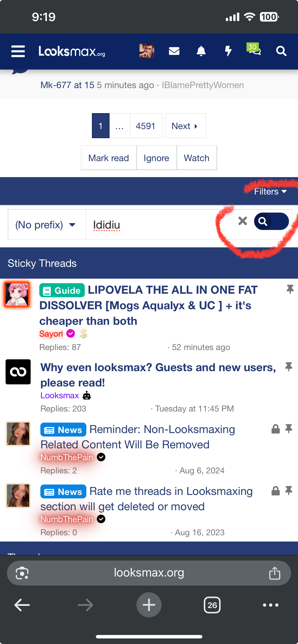The image size is (298, 644).
Task: Click the Mark read button
Action: (x=109, y=158)
